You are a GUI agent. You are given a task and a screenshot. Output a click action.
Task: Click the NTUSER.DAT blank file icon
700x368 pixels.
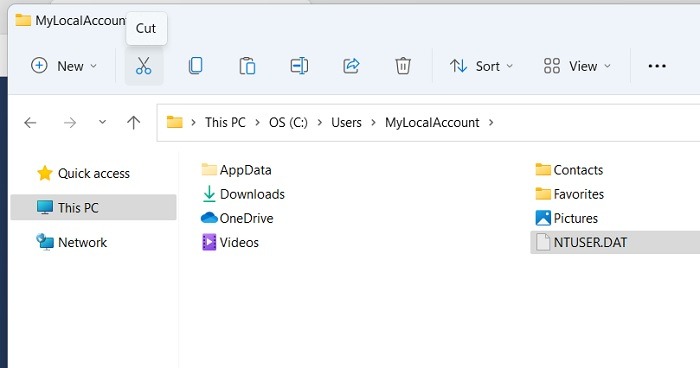coord(543,242)
